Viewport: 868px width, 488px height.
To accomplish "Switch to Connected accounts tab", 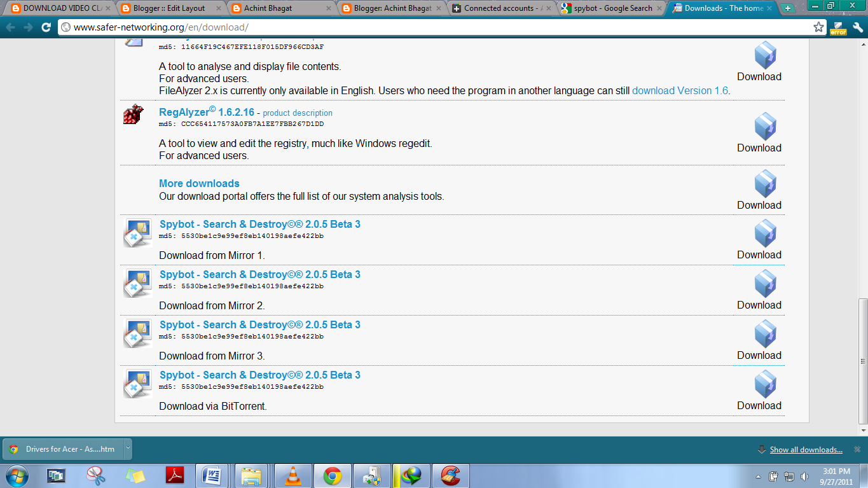I will (500, 8).
